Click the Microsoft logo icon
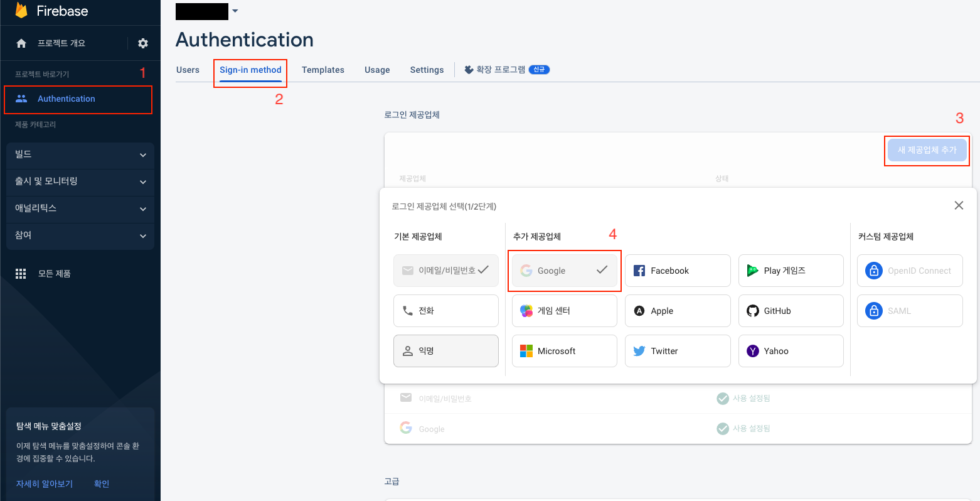Viewport: 980px width, 501px height. (x=526, y=351)
